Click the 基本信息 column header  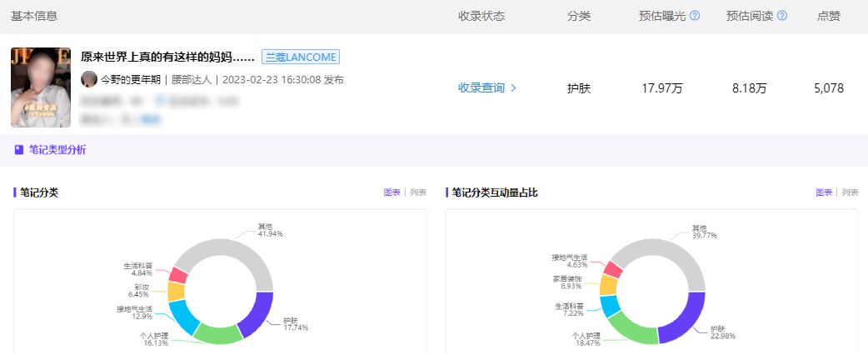(34, 16)
